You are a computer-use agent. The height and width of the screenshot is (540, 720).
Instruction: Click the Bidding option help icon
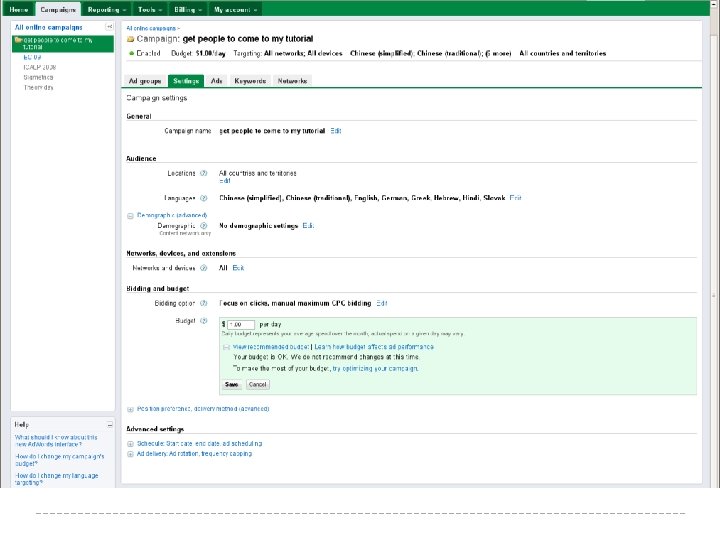tap(203, 303)
